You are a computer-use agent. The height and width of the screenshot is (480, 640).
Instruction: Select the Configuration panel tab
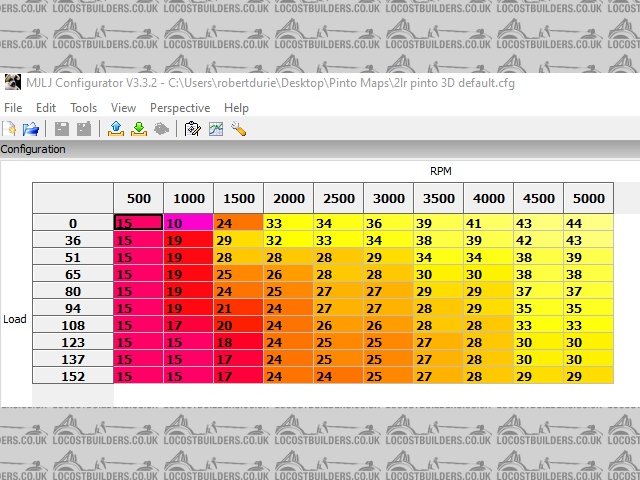[33, 149]
